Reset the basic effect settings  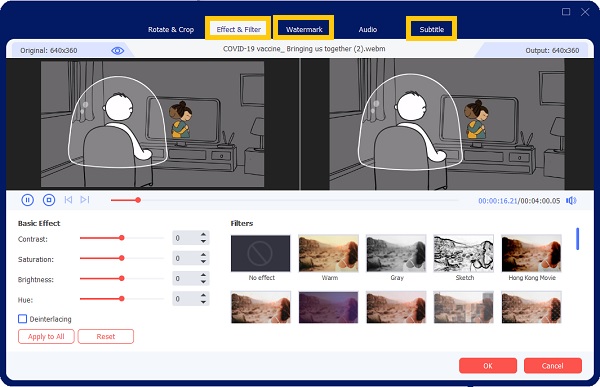point(106,336)
